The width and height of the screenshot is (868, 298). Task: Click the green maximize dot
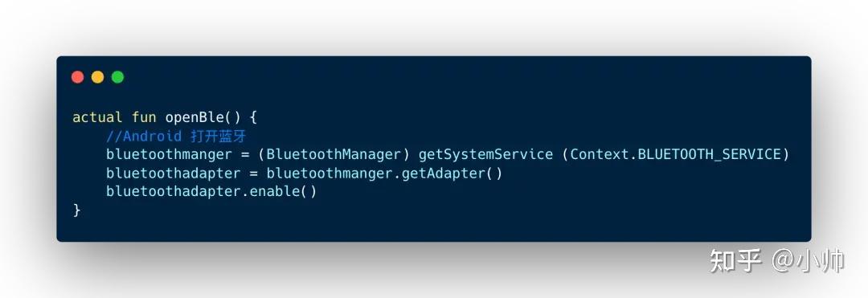[x=117, y=77]
